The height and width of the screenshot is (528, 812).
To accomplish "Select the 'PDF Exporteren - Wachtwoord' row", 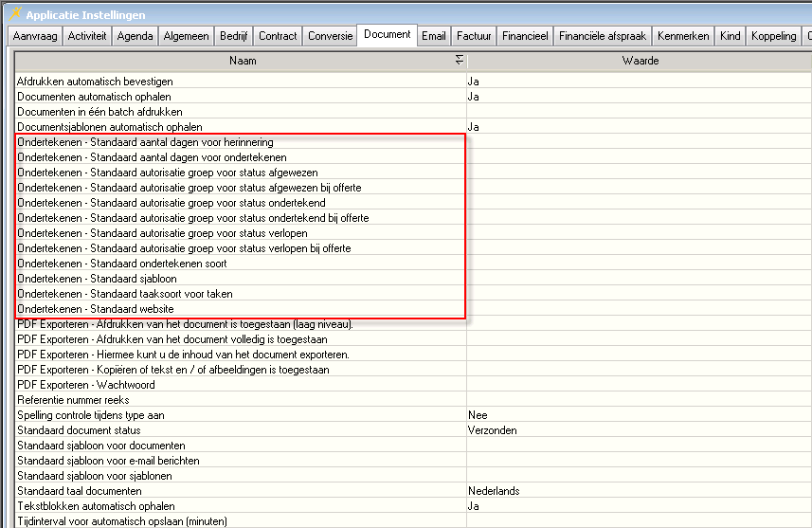I will click(x=84, y=385).
